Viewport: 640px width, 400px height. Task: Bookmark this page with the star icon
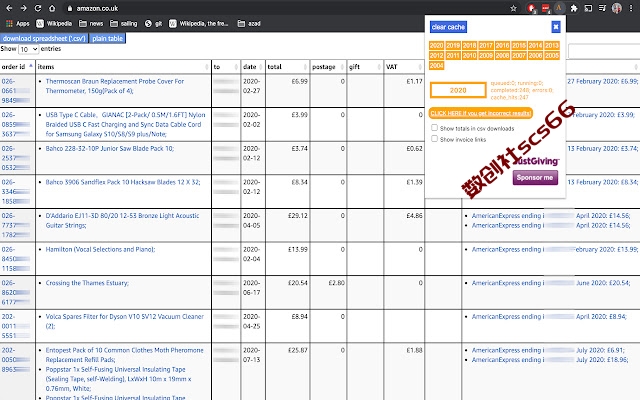coord(513,8)
